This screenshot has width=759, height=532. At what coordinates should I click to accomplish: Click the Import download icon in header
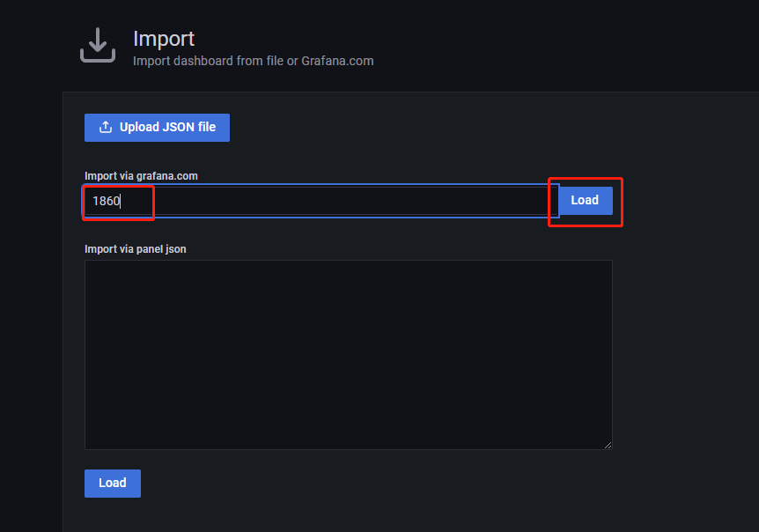click(x=98, y=45)
